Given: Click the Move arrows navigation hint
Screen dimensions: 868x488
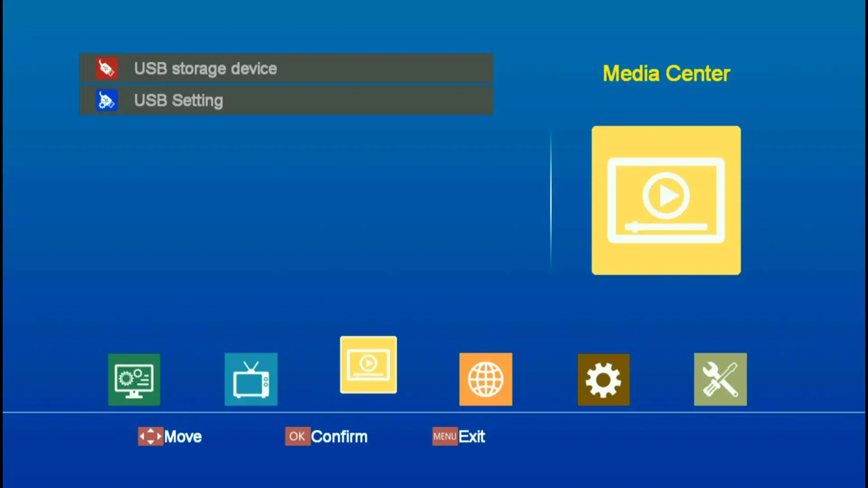Looking at the screenshot, I should coord(170,436).
